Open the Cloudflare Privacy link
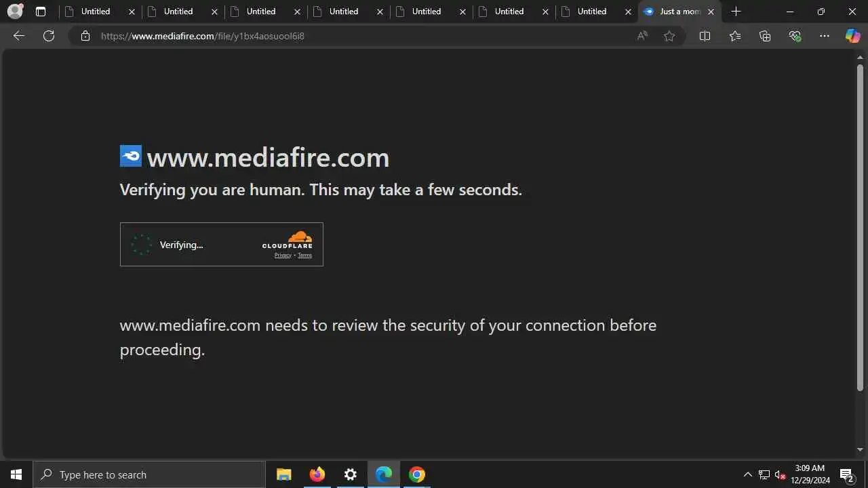This screenshot has width=868, height=488. coord(283,256)
